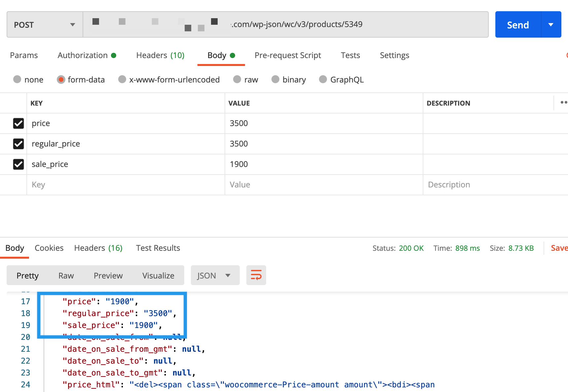Image resolution: width=568 pixels, height=392 pixels.
Task: Open the request Headers (10) tab
Action: coord(160,55)
